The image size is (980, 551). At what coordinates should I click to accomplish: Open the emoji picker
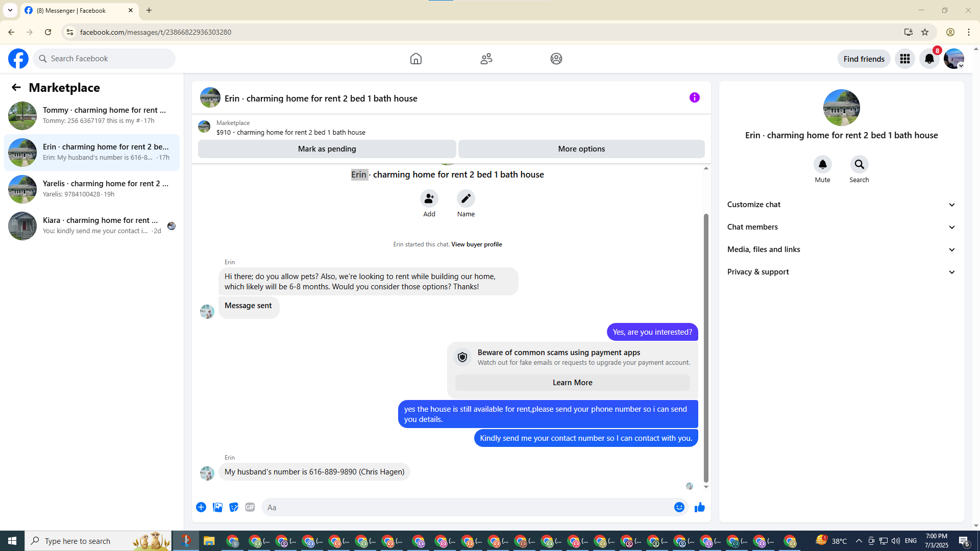679,507
